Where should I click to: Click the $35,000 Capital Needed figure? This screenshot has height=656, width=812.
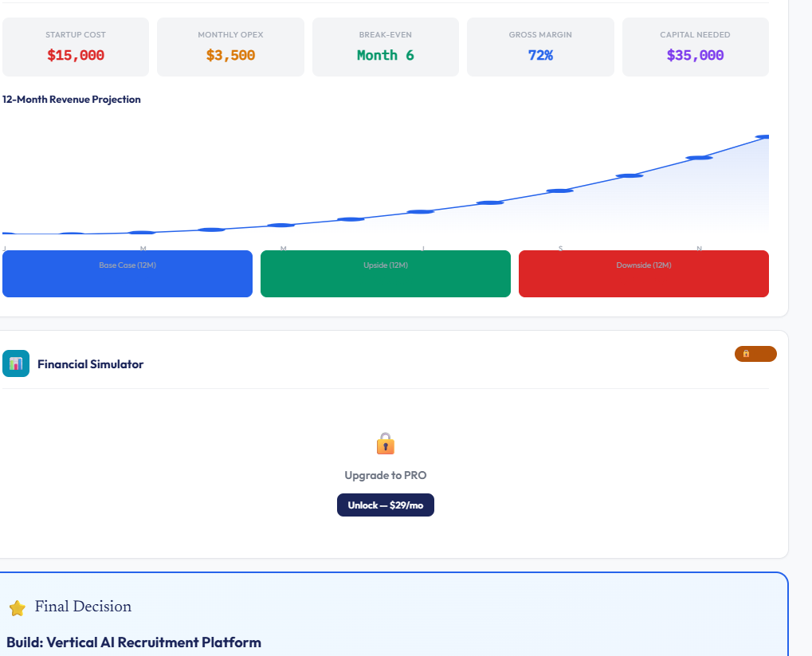[x=695, y=55]
